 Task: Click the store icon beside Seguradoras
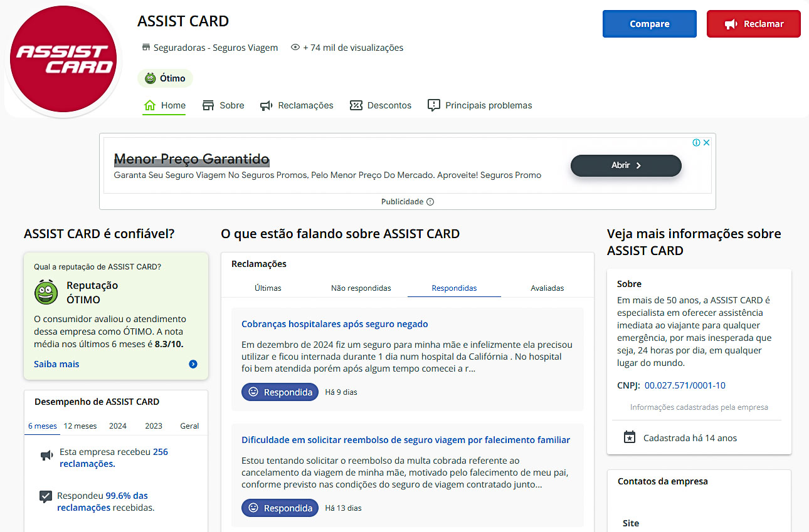146,48
